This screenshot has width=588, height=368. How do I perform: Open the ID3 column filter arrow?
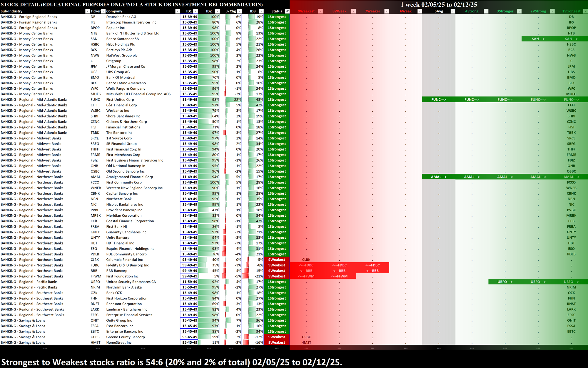pos(261,11)
